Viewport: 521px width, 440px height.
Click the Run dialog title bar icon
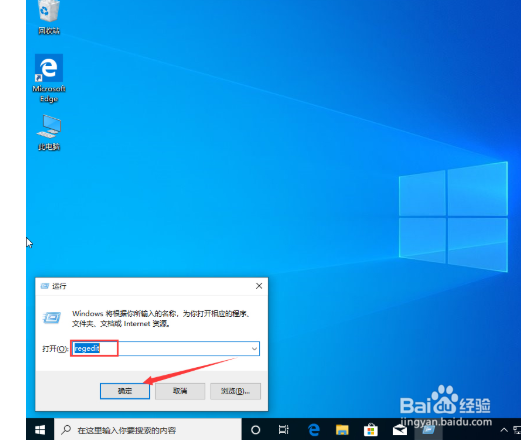45,286
